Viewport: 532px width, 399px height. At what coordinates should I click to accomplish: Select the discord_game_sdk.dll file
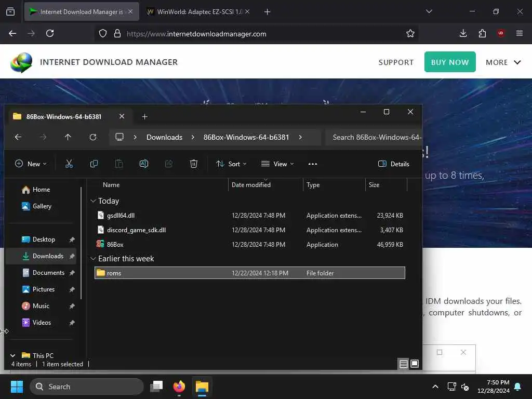(250, 230)
